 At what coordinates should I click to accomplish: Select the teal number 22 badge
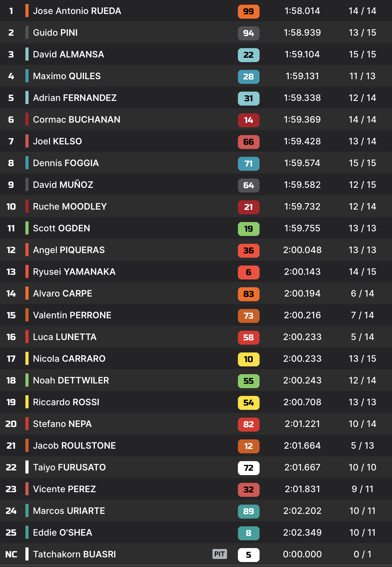pos(248,55)
